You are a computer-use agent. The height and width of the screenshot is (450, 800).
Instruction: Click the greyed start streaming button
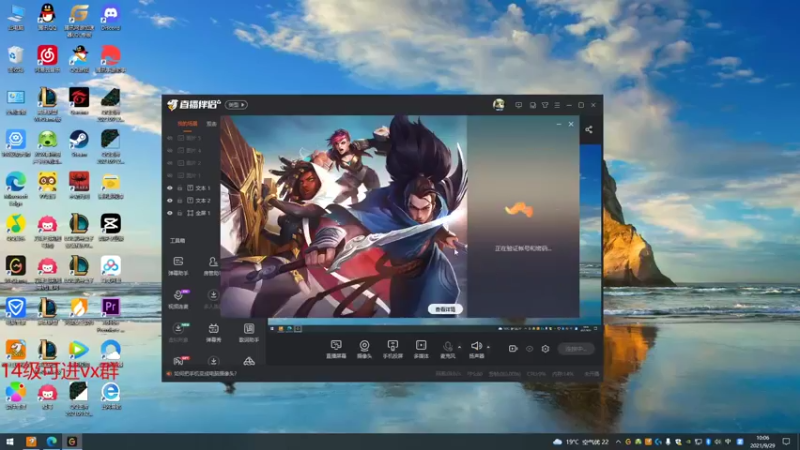click(576, 349)
